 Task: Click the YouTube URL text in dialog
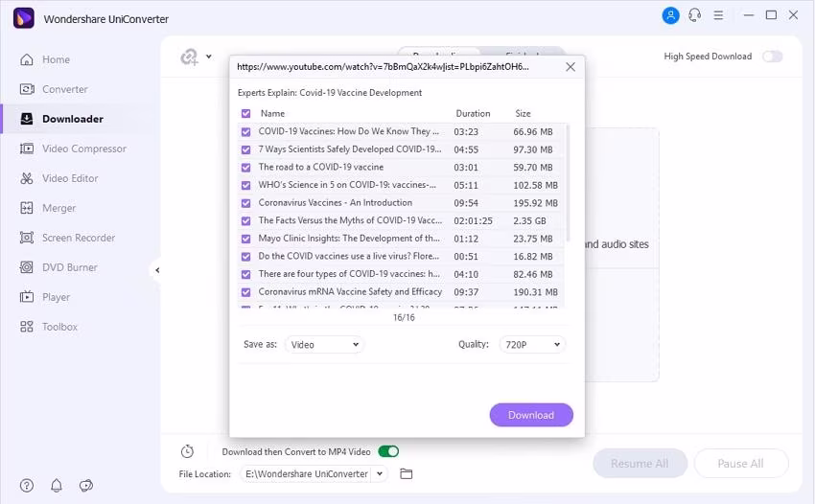(x=383, y=66)
